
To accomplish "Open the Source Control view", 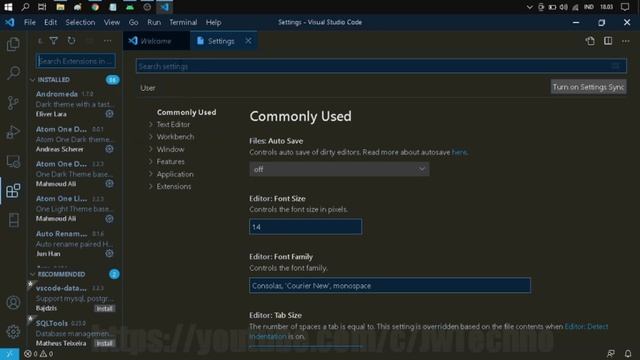I will pyautogui.click(x=13, y=102).
